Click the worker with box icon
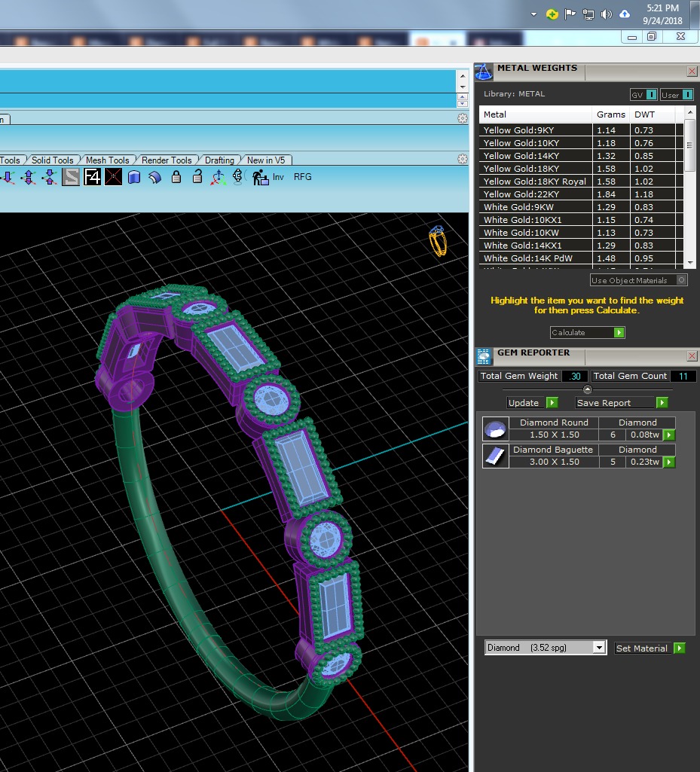700x772 pixels. pos(260,177)
